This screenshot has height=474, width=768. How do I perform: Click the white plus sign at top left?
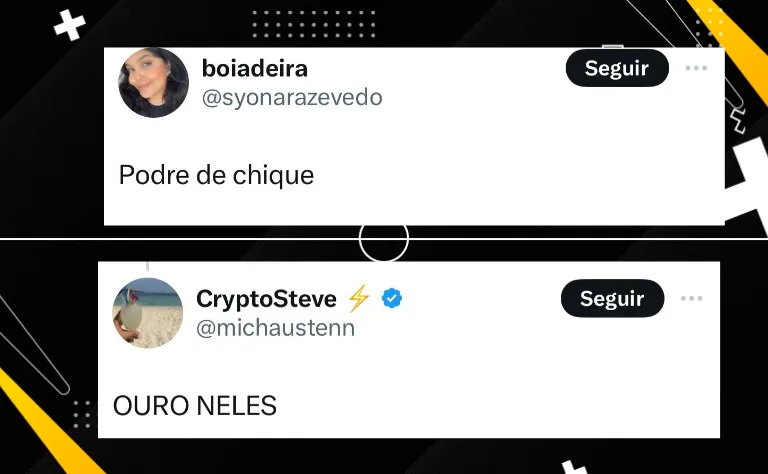point(70,25)
